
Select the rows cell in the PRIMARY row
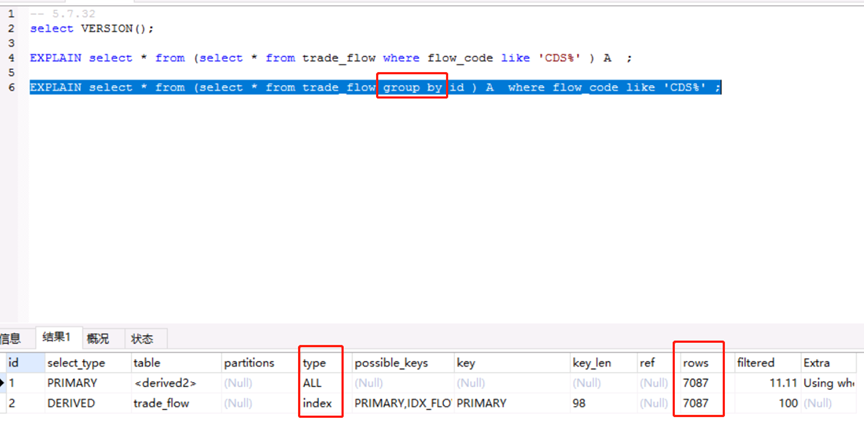pyautogui.click(x=707, y=383)
